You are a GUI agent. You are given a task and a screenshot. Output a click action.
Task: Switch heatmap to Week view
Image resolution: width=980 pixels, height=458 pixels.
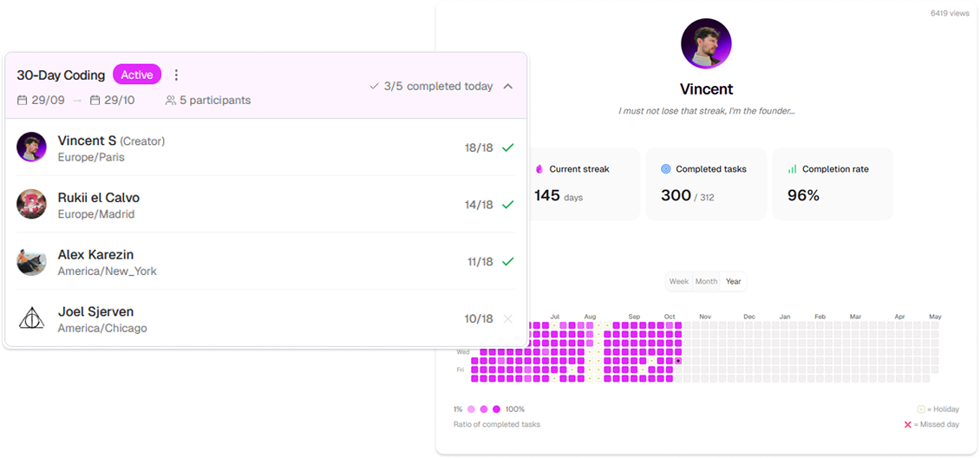(679, 282)
